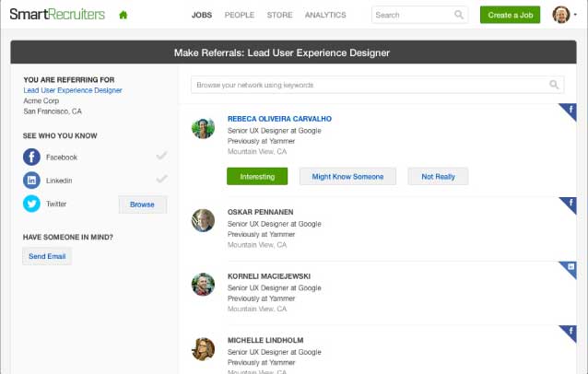The height and width of the screenshot is (374, 588).
Task: Select the name OSKAR PENNANEN
Action: (x=260, y=212)
